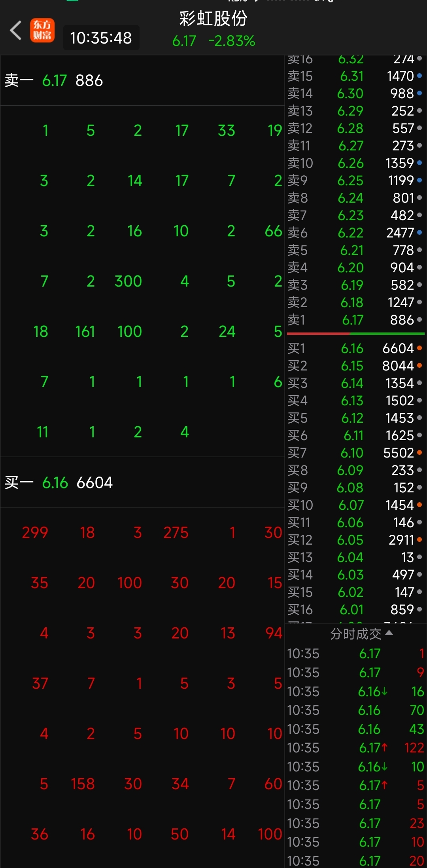Viewport: 427px width, 868px height.
Task: Select the 卖2 6.18 order row
Action: coord(355,302)
